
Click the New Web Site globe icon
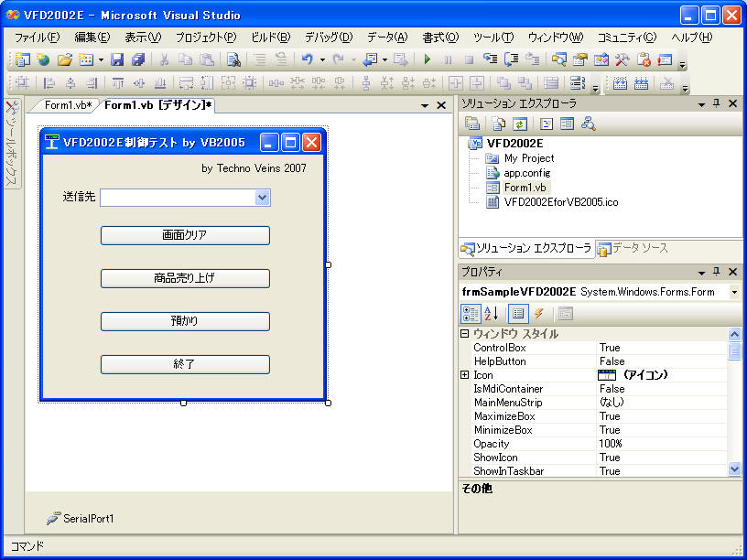[43, 59]
